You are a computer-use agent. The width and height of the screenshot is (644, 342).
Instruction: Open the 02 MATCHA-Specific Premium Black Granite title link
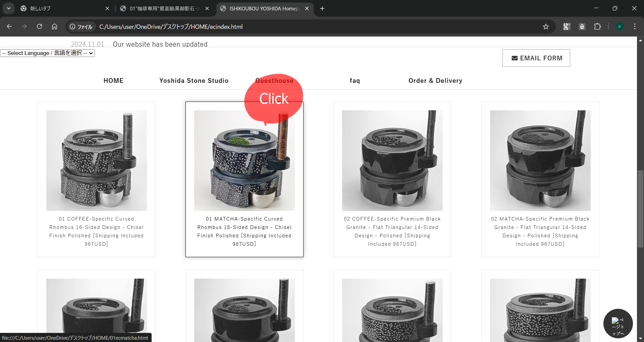pos(540,231)
